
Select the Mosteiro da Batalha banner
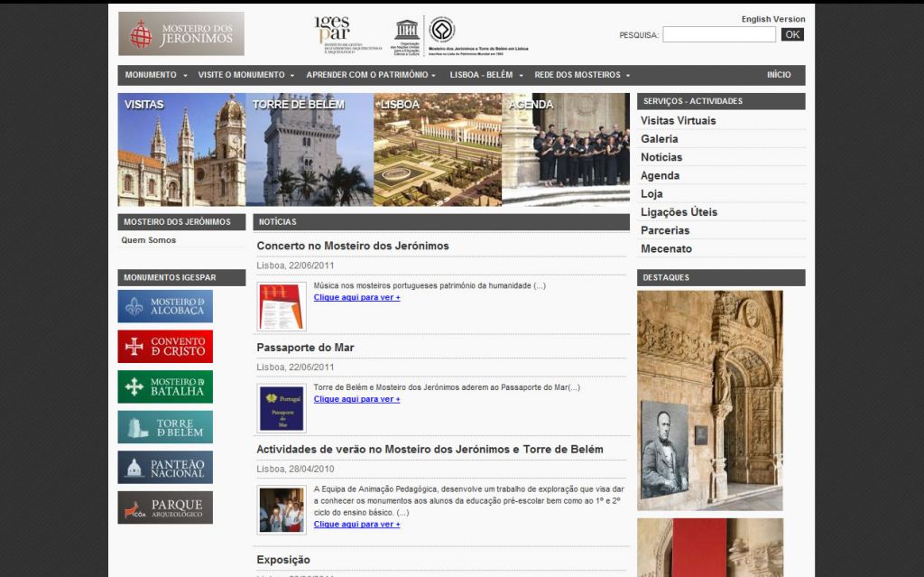tap(165, 386)
